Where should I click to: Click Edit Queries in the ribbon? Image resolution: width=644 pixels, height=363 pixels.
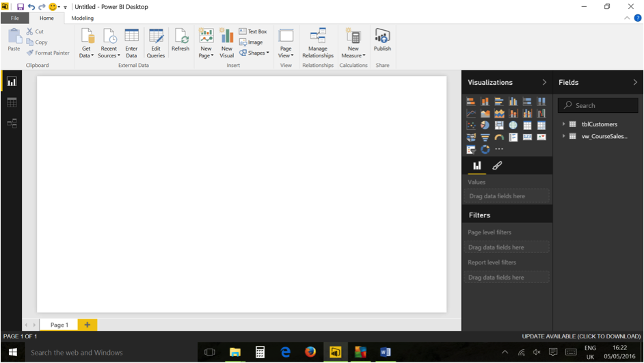click(x=156, y=44)
